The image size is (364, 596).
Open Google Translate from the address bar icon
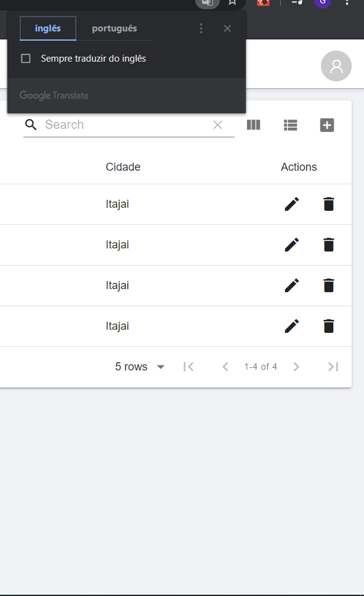click(207, 3)
